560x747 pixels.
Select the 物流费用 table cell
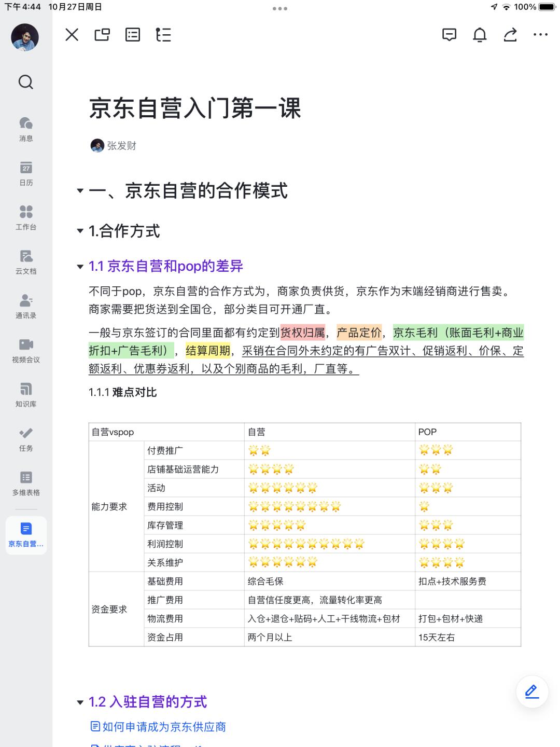[194, 618]
